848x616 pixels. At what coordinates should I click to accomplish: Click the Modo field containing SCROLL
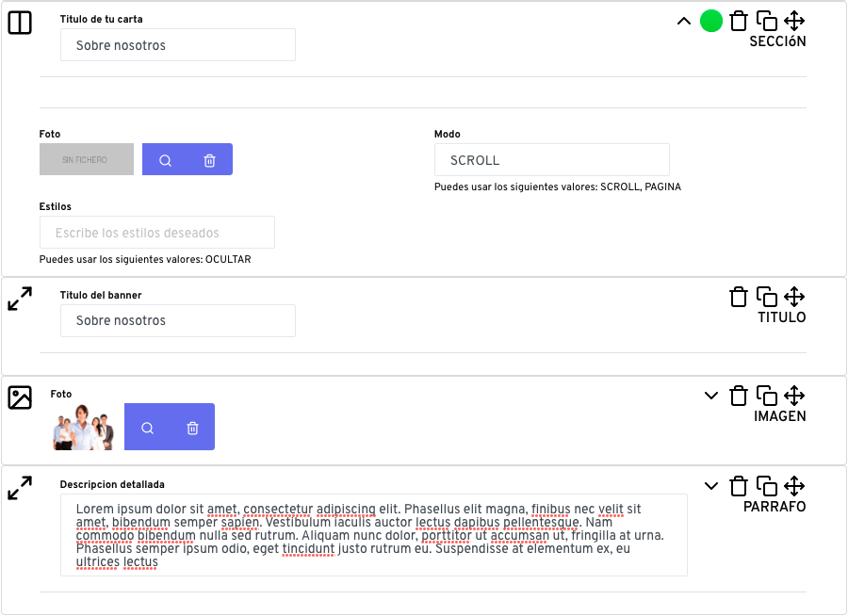point(551,160)
